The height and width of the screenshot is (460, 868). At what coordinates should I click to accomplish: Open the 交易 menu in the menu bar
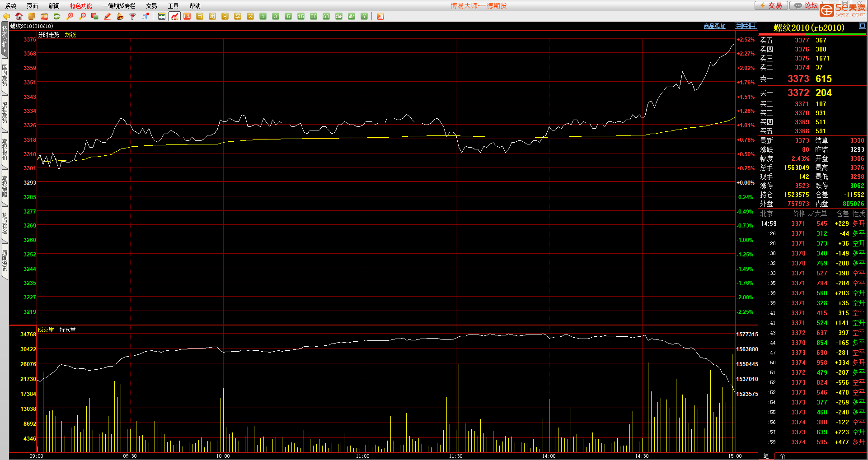point(151,6)
